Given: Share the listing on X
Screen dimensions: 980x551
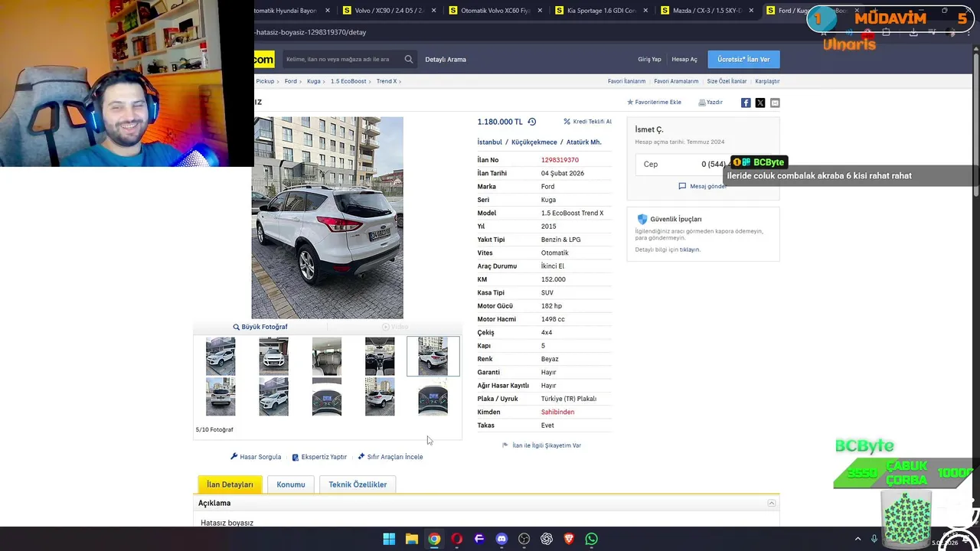Looking at the screenshot, I should pos(760,103).
